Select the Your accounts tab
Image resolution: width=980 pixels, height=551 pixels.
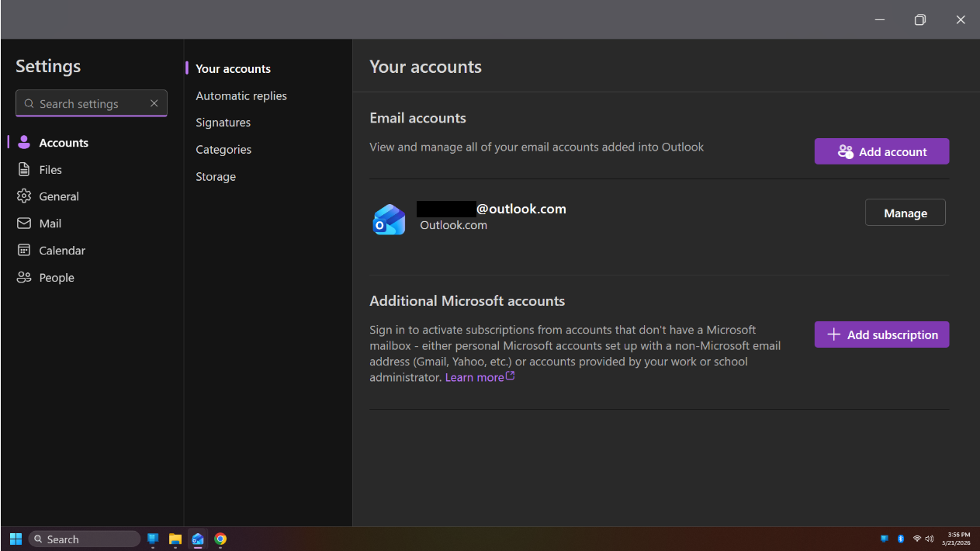(233, 69)
